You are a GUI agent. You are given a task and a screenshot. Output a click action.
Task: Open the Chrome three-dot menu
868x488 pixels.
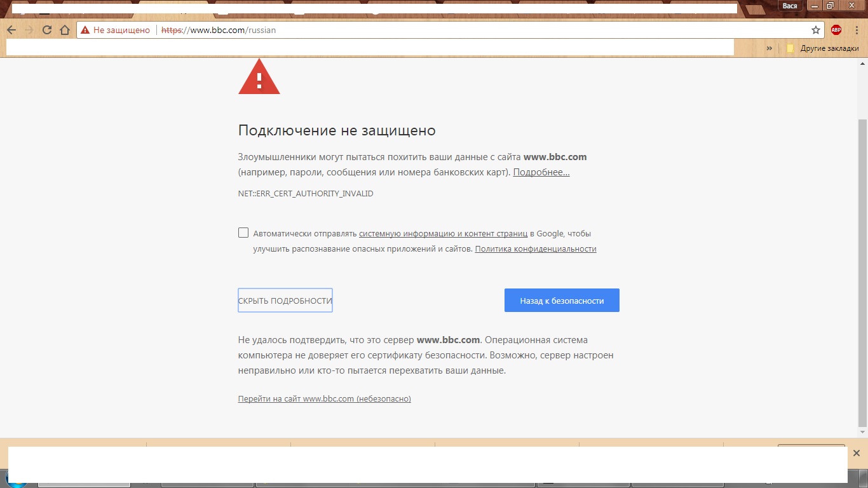(x=857, y=30)
